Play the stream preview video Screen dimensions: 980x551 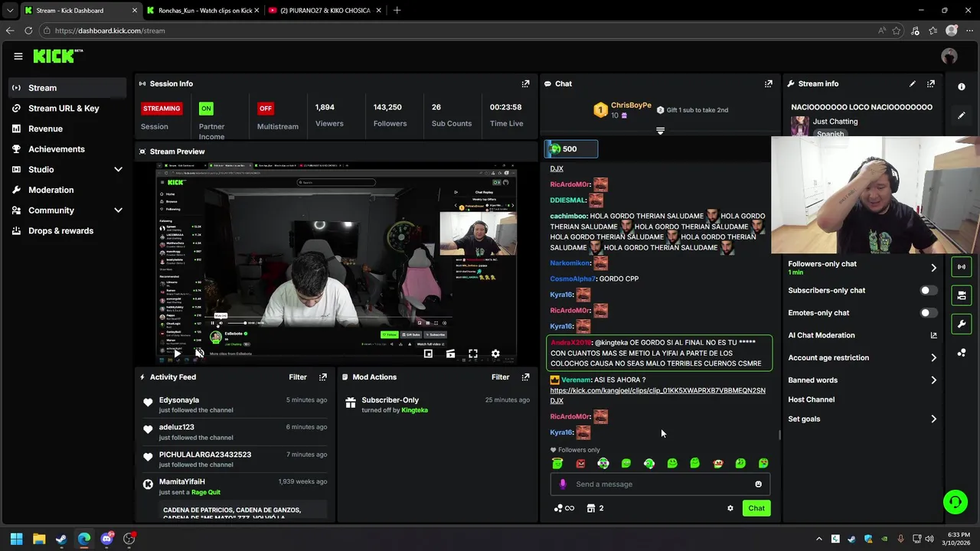click(177, 354)
